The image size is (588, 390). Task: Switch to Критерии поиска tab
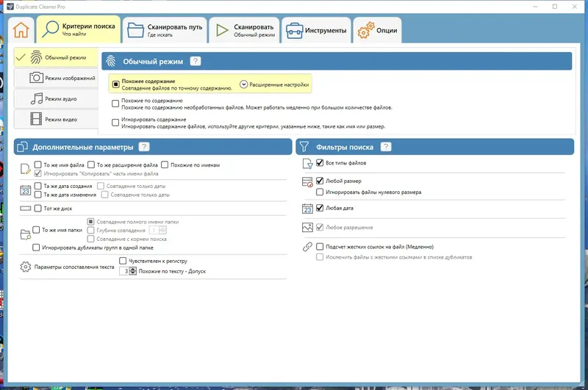[x=79, y=29]
